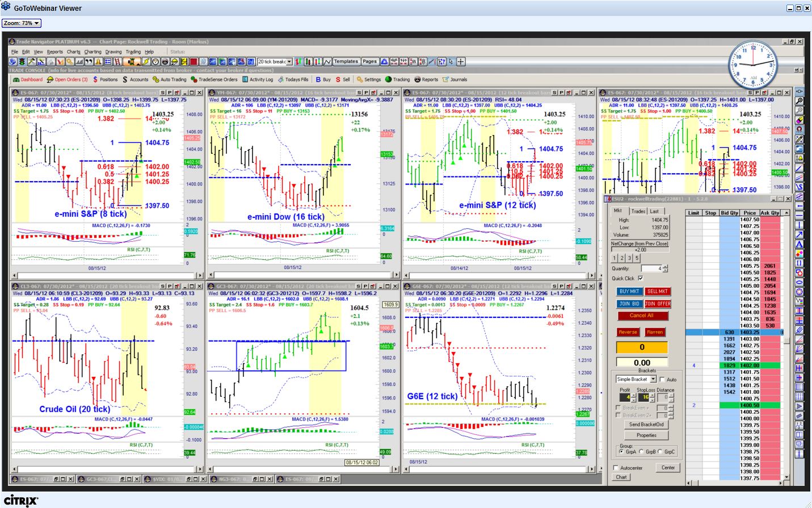Image resolution: width=812 pixels, height=508 pixels.
Task: Click the solid red square toolbar icon
Action: pyautogui.click(x=193, y=61)
